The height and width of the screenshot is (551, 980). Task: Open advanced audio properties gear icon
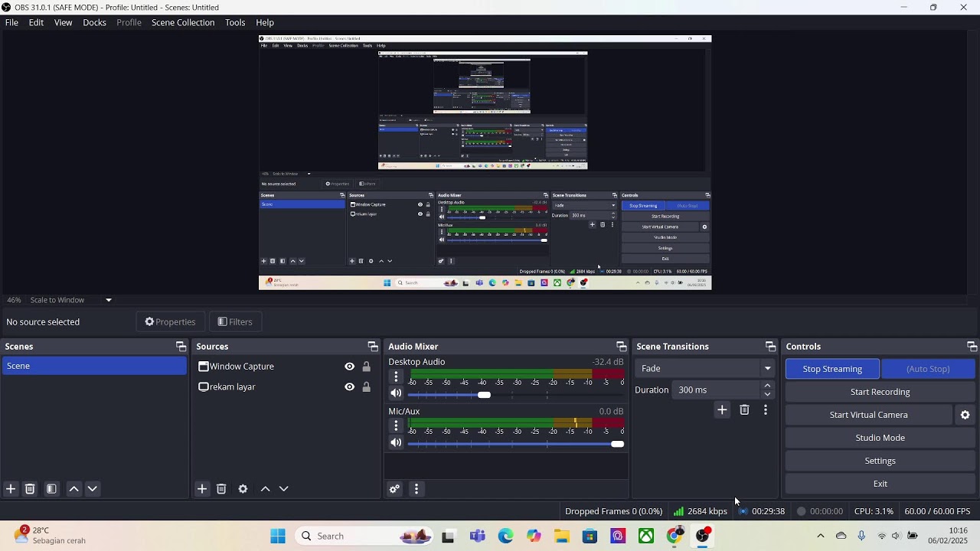[x=394, y=489]
